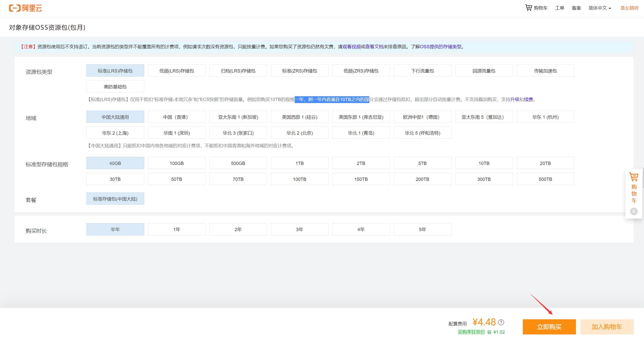Select 下行流量包 resource type
Viewport: 644px width, 340px height.
[x=422, y=71]
